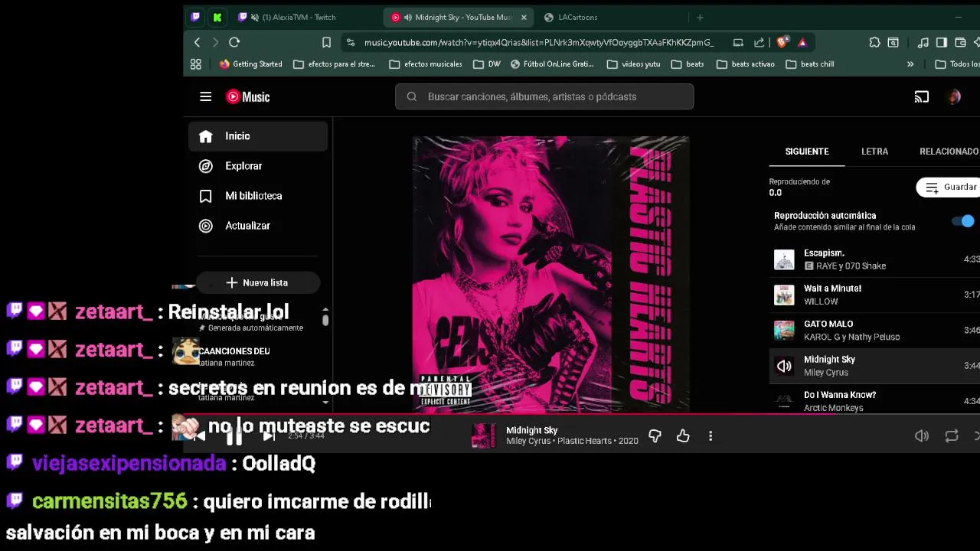Viewport: 980px width, 551px height.
Task: Click the GATO MALO thumbnail
Action: 784,331
